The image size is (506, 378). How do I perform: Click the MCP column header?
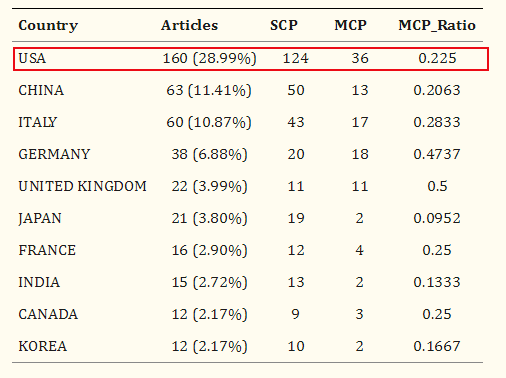click(350, 25)
